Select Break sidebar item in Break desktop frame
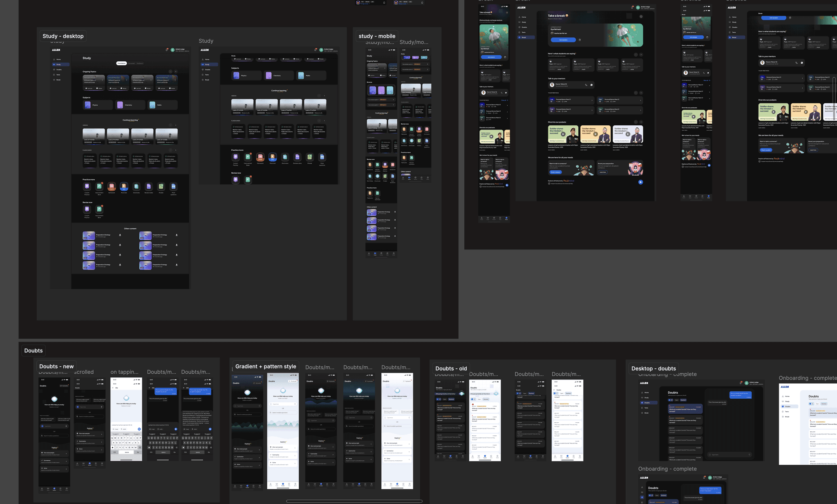Viewport: 837px width, 504px height. pos(524,37)
